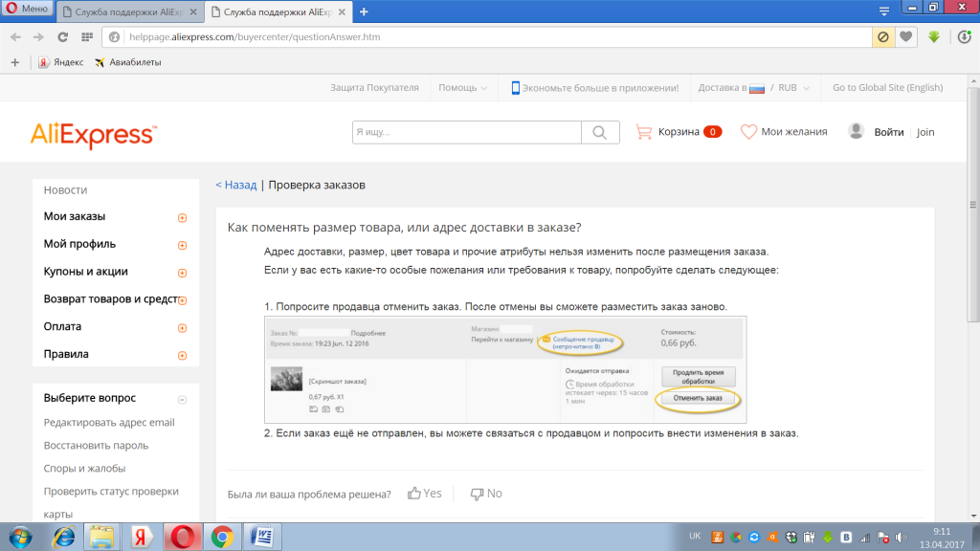The height and width of the screenshot is (551, 980).
Task: Switch to Opera in the taskbar
Action: [x=182, y=538]
